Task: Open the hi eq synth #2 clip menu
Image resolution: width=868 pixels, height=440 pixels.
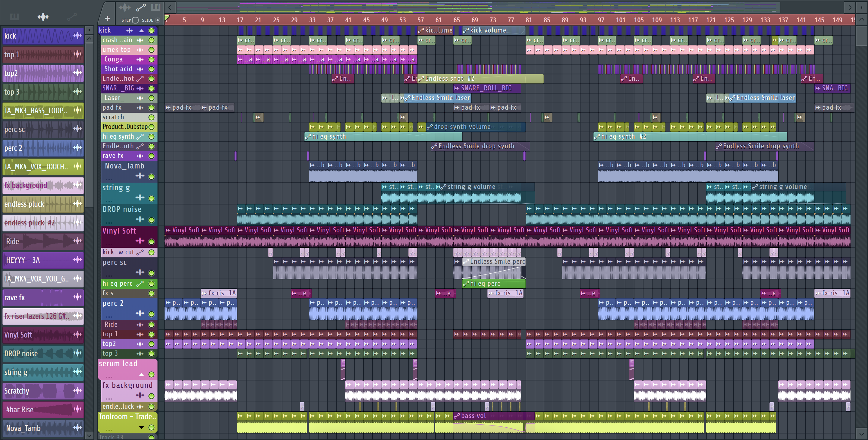Action: tap(597, 137)
